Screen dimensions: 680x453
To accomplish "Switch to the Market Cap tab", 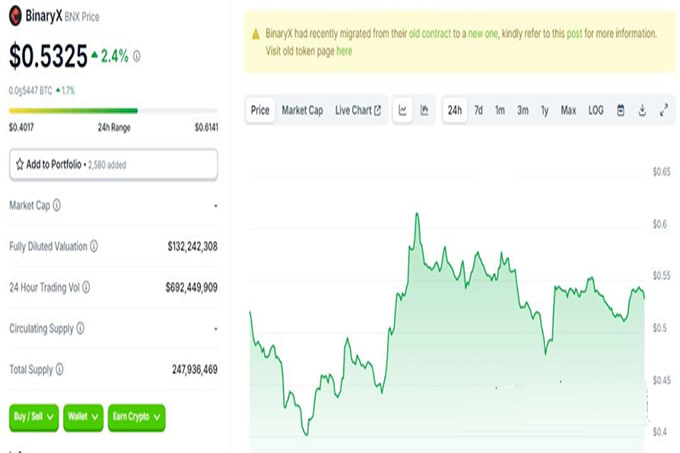I will pos(302,110).
